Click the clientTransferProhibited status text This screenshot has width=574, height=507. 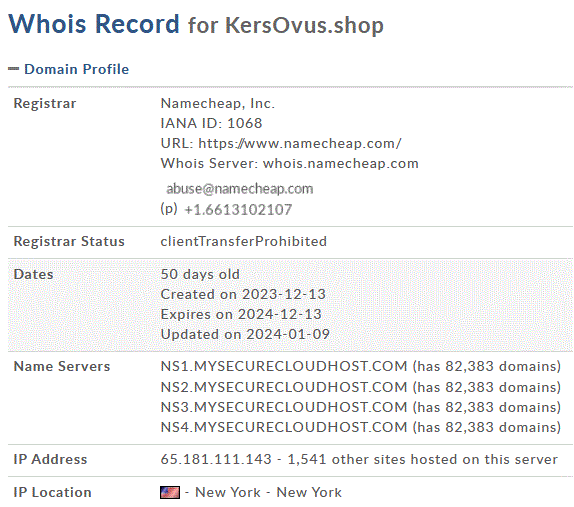pos(244,241)
